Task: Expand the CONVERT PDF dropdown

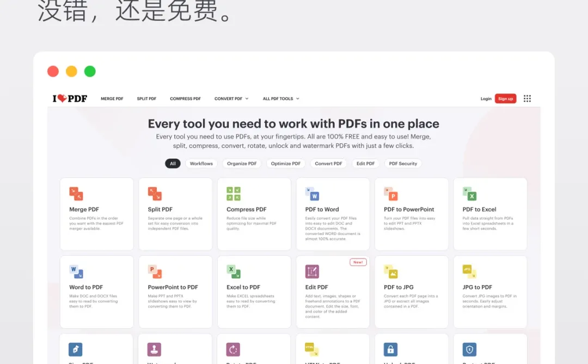Action: pyautogui.click(x=231, y=98)
